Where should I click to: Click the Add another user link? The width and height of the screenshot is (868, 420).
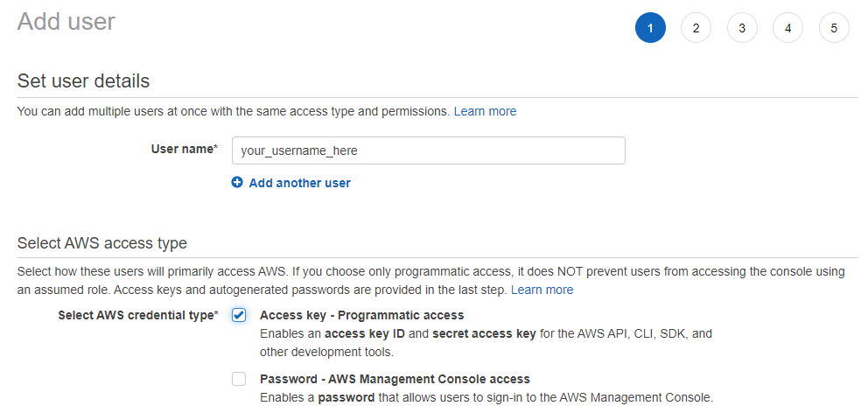point(299,183)
